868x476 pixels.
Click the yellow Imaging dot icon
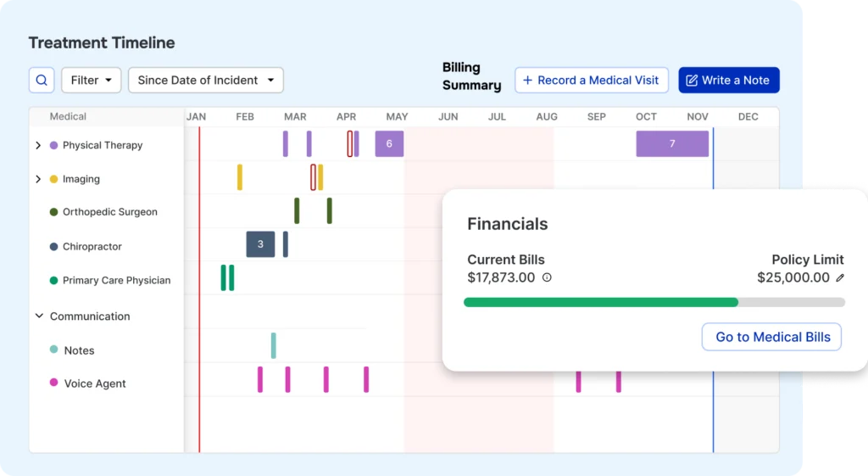[53, 179]
